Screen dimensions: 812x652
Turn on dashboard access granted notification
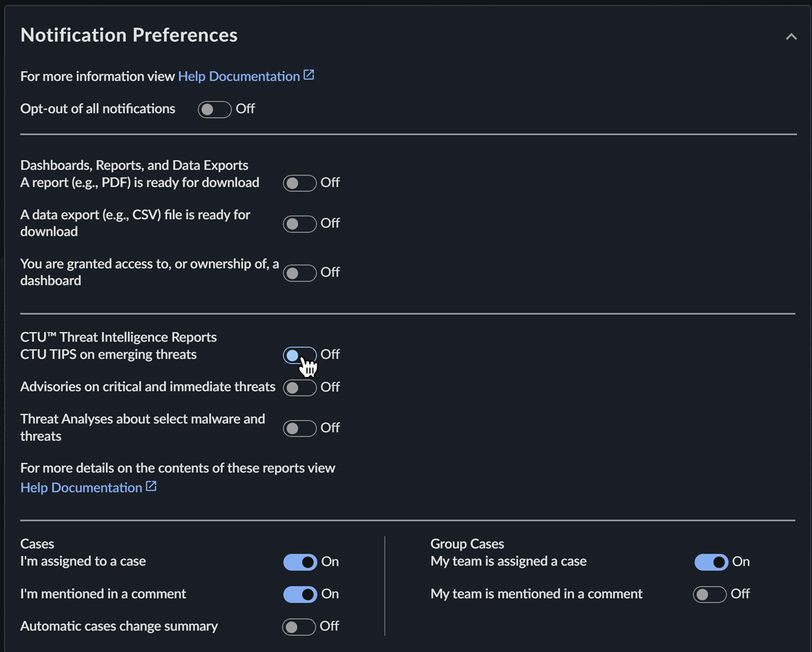(x=300, y=272)
